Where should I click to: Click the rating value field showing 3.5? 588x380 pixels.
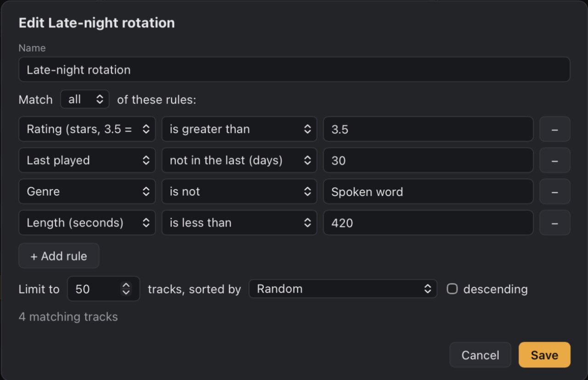point(428,129)
